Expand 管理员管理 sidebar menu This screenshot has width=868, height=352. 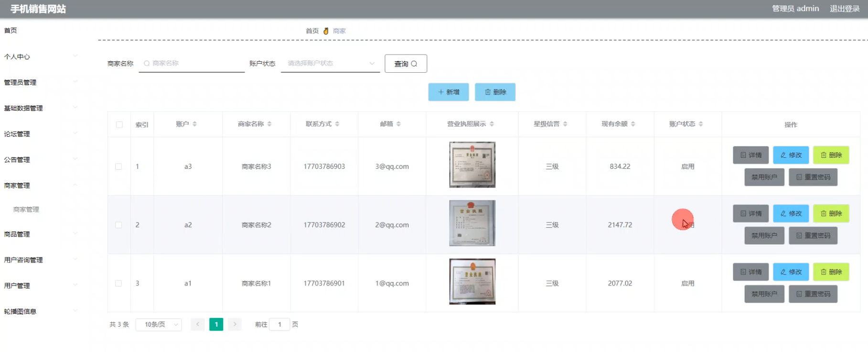point(40,82)
